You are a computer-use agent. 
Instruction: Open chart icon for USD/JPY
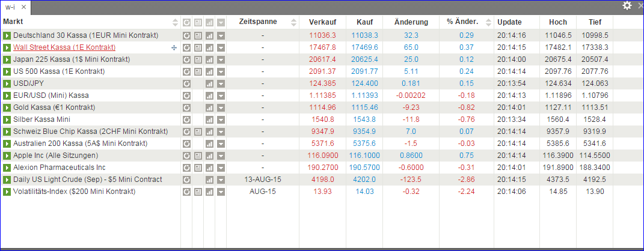209,83
